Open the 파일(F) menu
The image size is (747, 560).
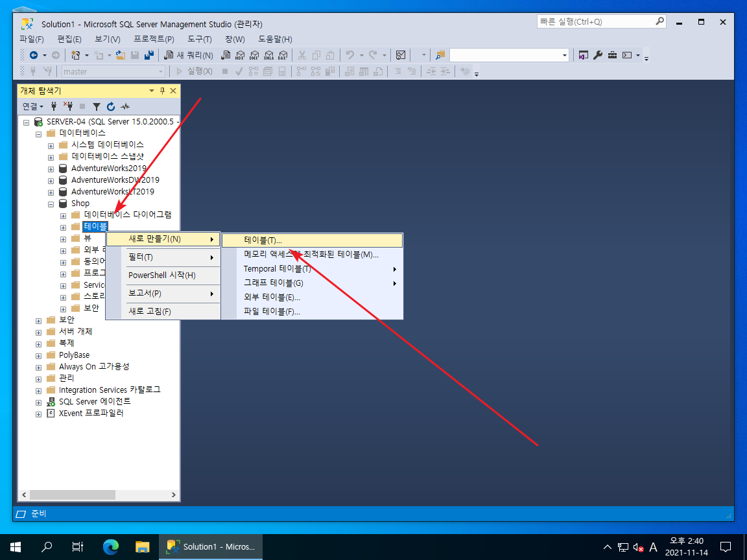(31, 39)
